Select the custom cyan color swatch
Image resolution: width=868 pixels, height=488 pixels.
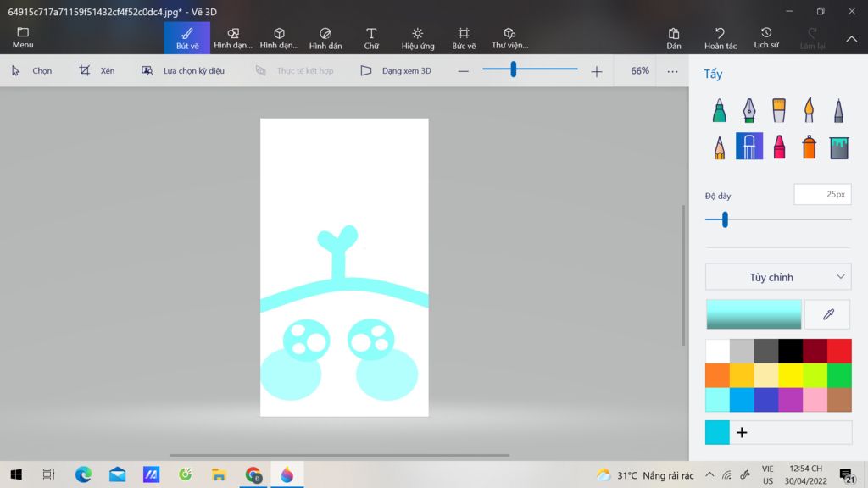tap(717, 432)
